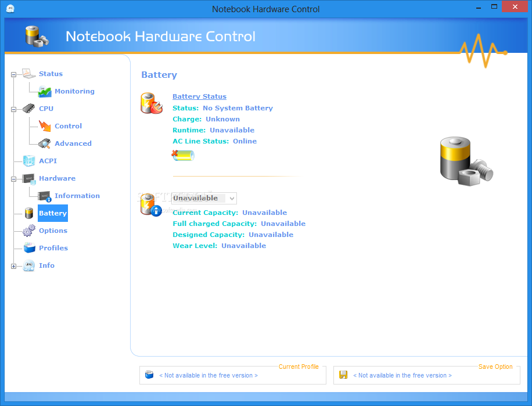
Task: Click Save Option not available text
Action: coord(402,375)
